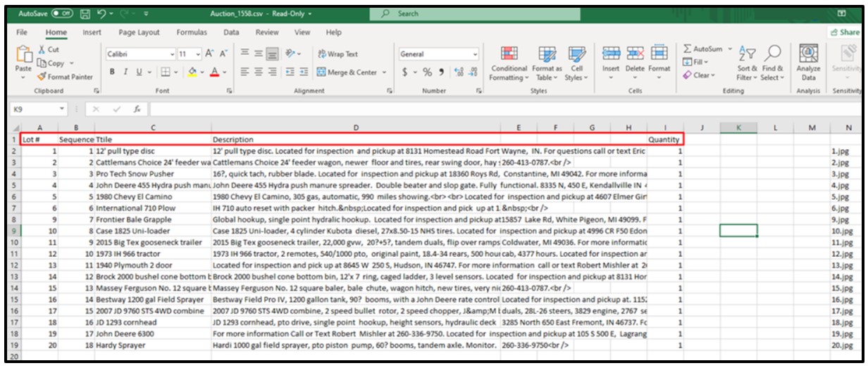Open the File menu
This screenshot has height=368, width=868.
coord(22,32)
